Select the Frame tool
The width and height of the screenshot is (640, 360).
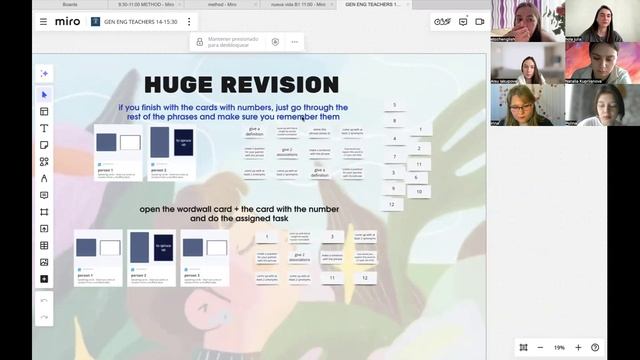pyautogui.click(x=44, y=212)
